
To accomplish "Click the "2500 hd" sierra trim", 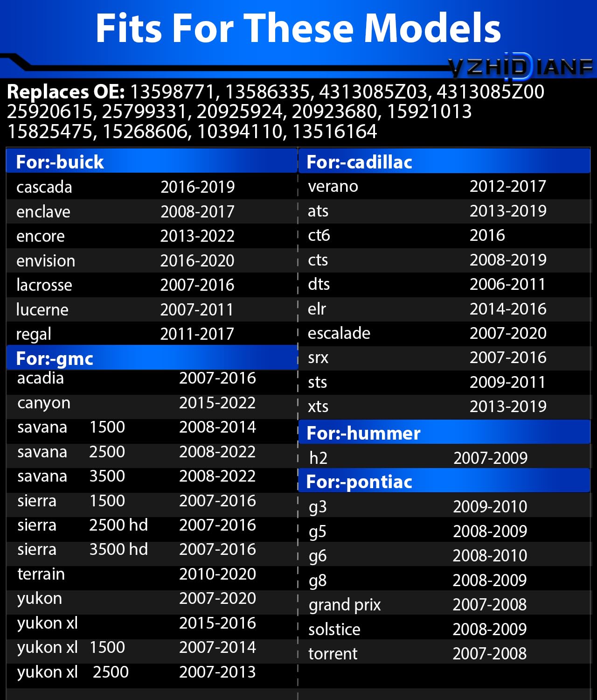I will [118, 525].
